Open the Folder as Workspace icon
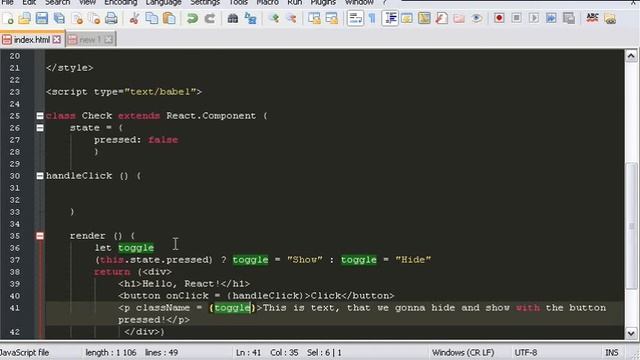 (x=459, y=18)
